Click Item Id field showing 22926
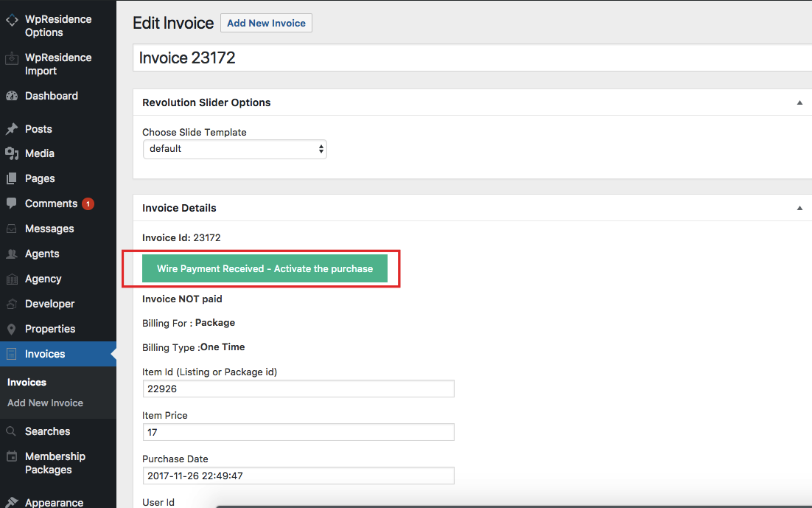This screenshot has height=508, width=812. click(x=298, y=389)
